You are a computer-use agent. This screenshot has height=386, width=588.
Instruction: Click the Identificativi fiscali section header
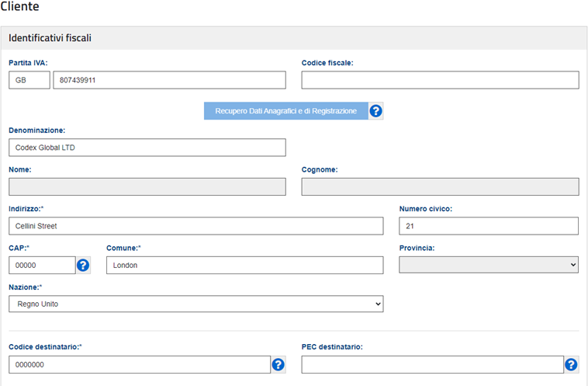click(x=294, y=38)
